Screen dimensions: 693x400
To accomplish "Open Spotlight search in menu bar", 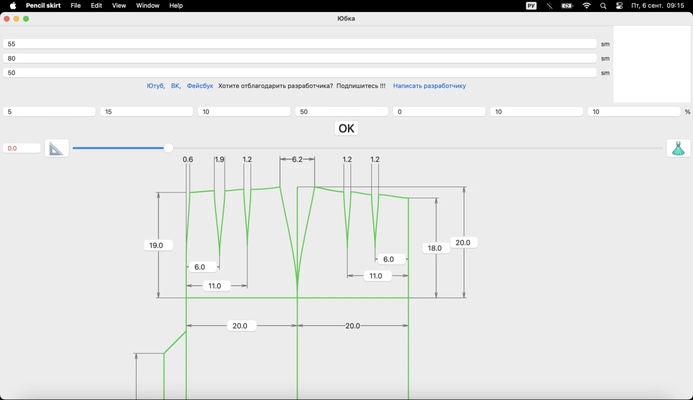I will pyautogui.click(x=603, y=6).
